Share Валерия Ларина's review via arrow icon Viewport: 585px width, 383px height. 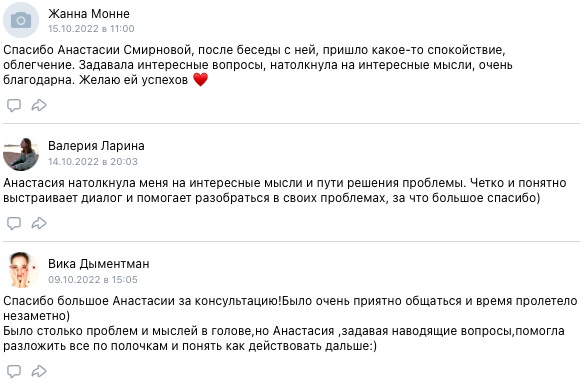tap(39, 223)
